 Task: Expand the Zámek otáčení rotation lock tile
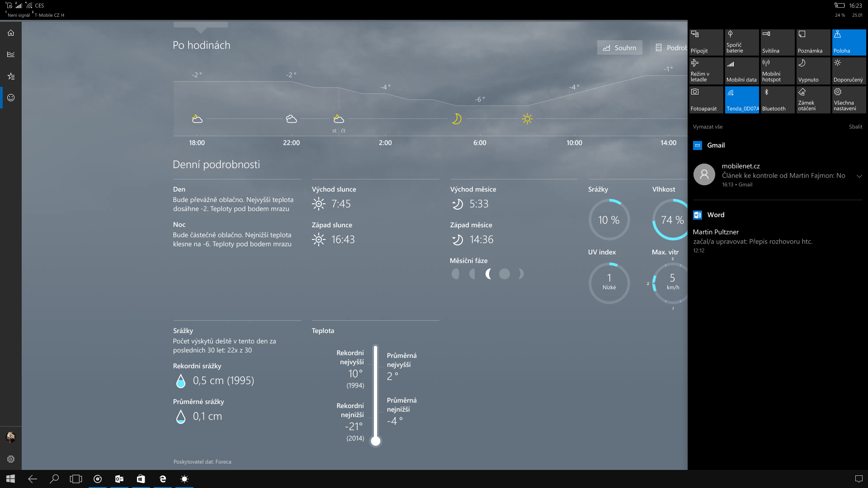point(813,99)
